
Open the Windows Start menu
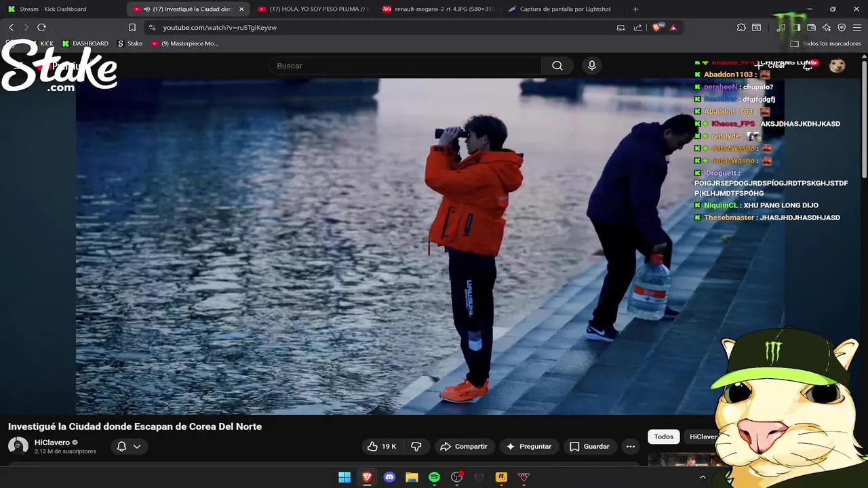pyautogui.click(x=344, y=477)
